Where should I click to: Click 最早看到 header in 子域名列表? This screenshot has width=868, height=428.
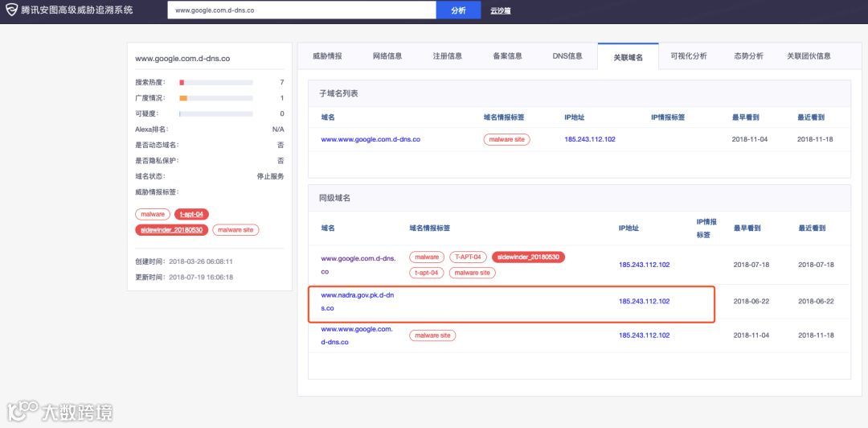point(745,117)
